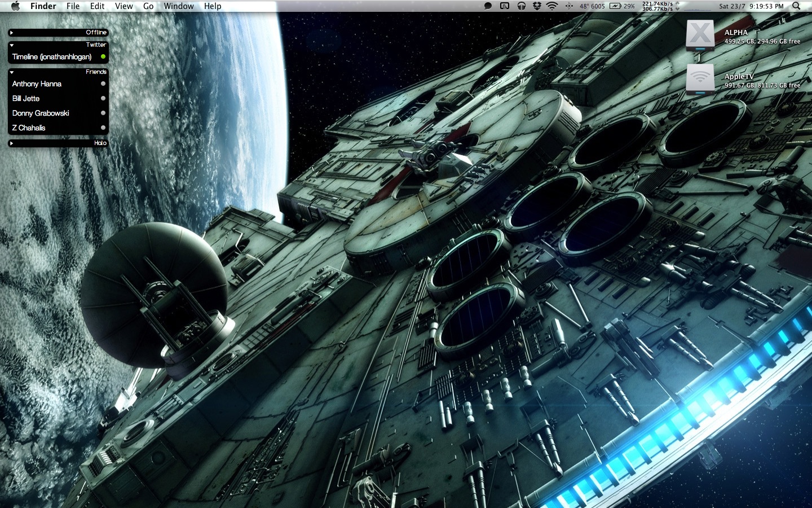Collapse the Twitter group triangle
The width and height of the screenshot is (812, 508).
(x=11, y=45)
